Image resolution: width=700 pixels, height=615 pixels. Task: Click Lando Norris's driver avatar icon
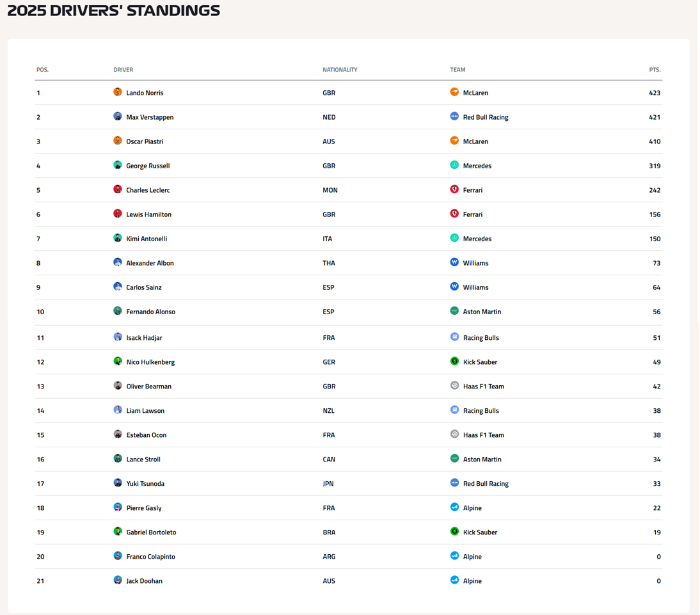[x=118, y=92]
